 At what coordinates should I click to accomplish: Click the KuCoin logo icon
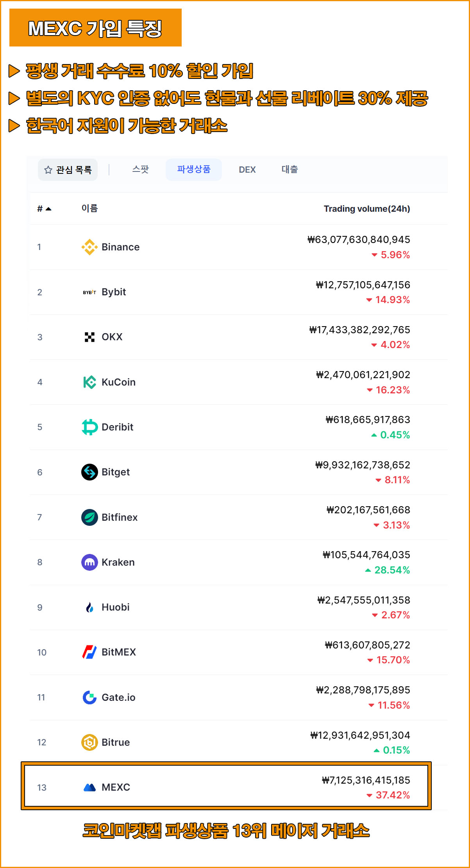tap(89, 382)
